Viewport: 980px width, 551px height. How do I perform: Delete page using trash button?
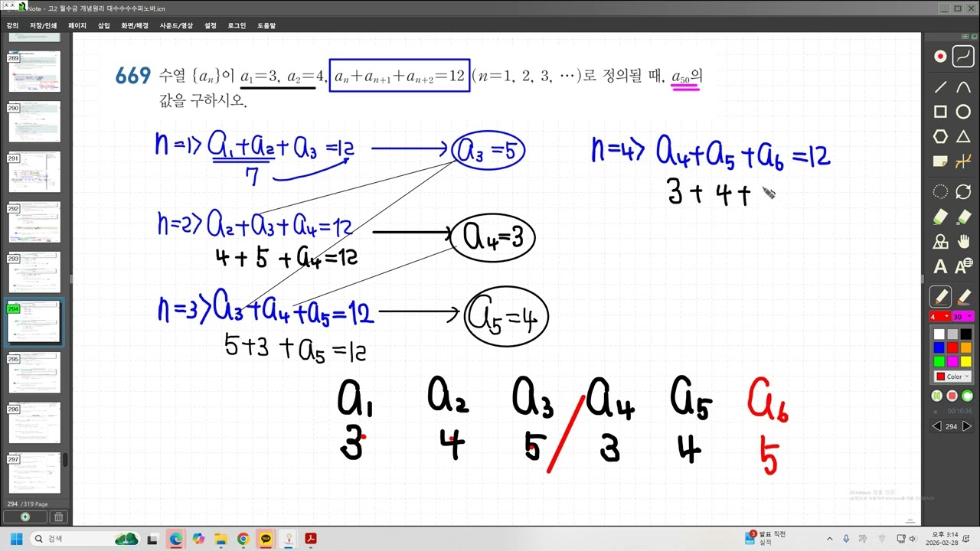pos(59,517)
